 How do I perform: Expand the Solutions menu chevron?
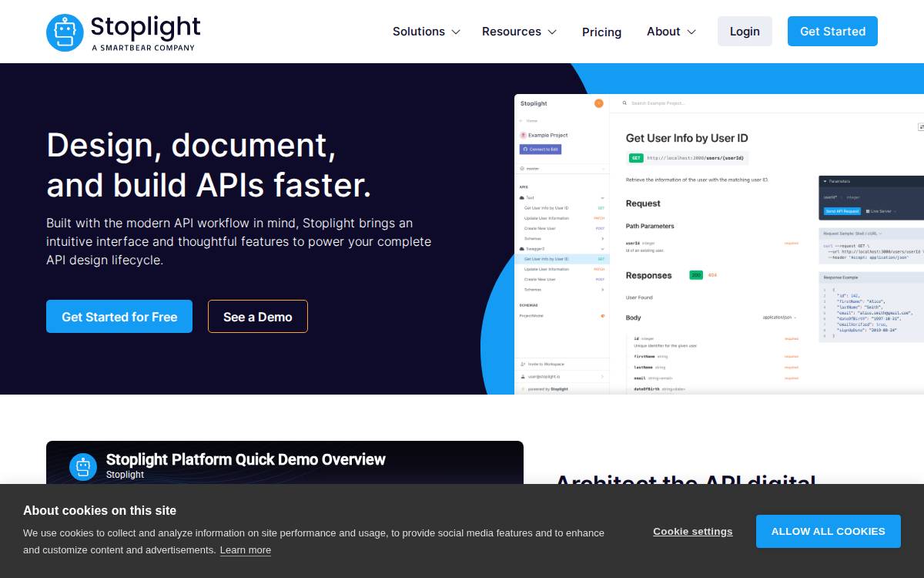pos(456,32)
